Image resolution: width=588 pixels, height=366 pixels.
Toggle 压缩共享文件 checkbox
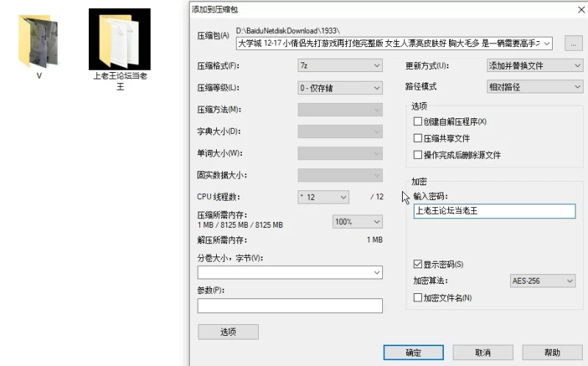tap(418, 138)
